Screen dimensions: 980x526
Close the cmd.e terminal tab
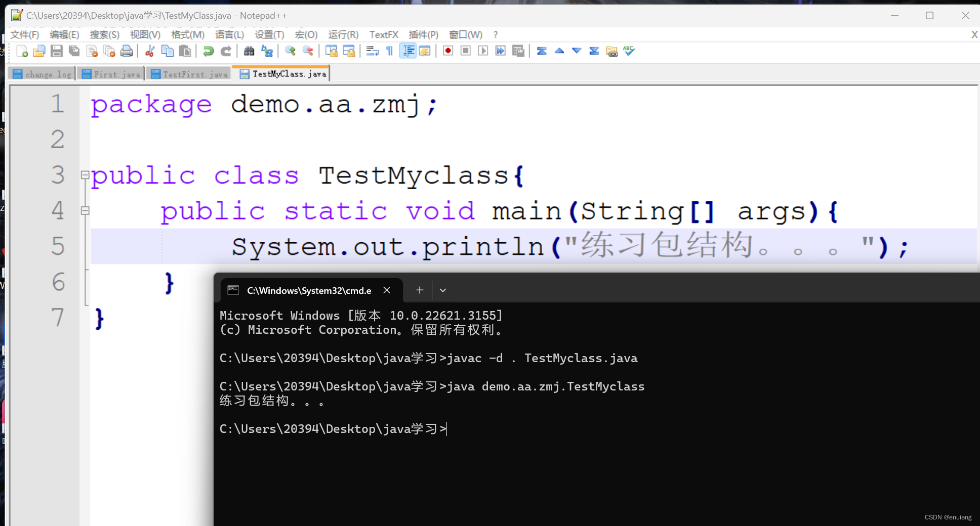click(387, 290)
